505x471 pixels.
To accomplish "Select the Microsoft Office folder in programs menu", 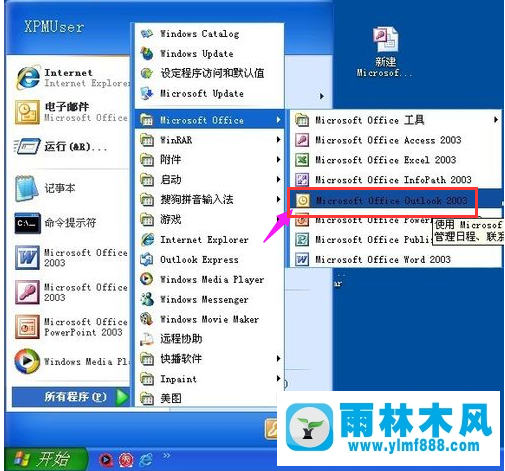I will [x=209, y=120].
